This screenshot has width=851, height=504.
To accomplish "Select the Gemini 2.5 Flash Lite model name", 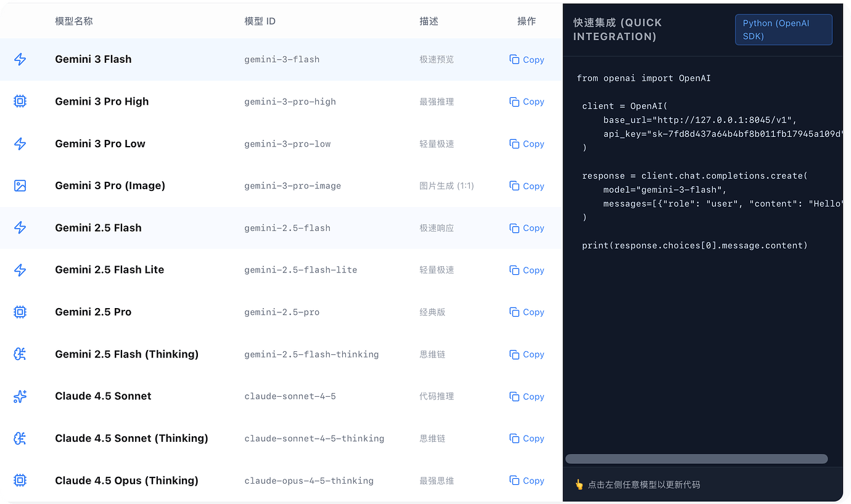I will (x=110, y=270).
